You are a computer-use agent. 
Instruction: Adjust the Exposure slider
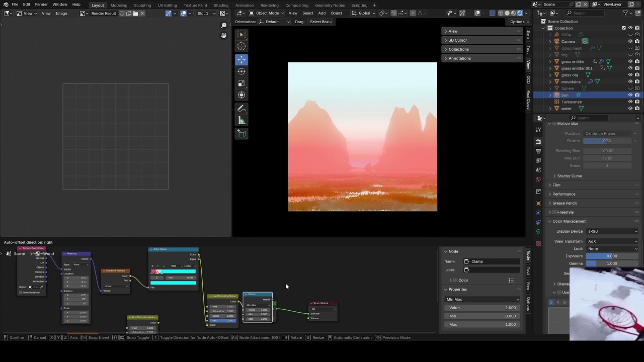coord(612,256)
